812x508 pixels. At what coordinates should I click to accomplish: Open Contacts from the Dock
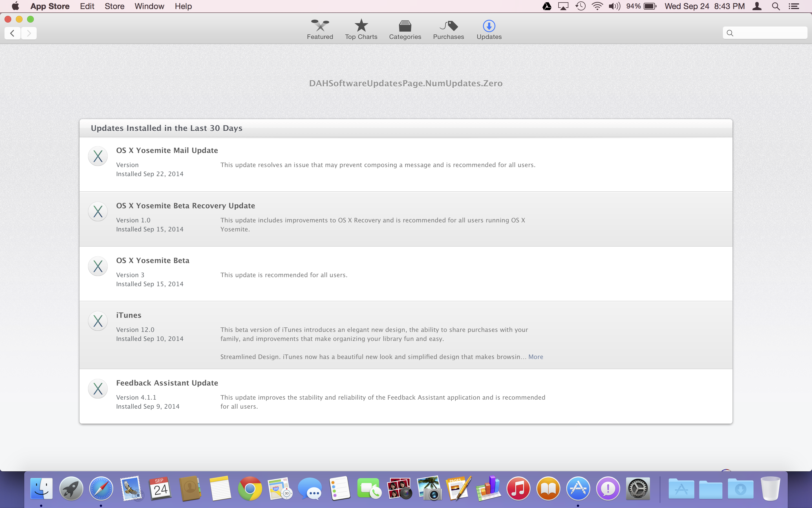190,489
